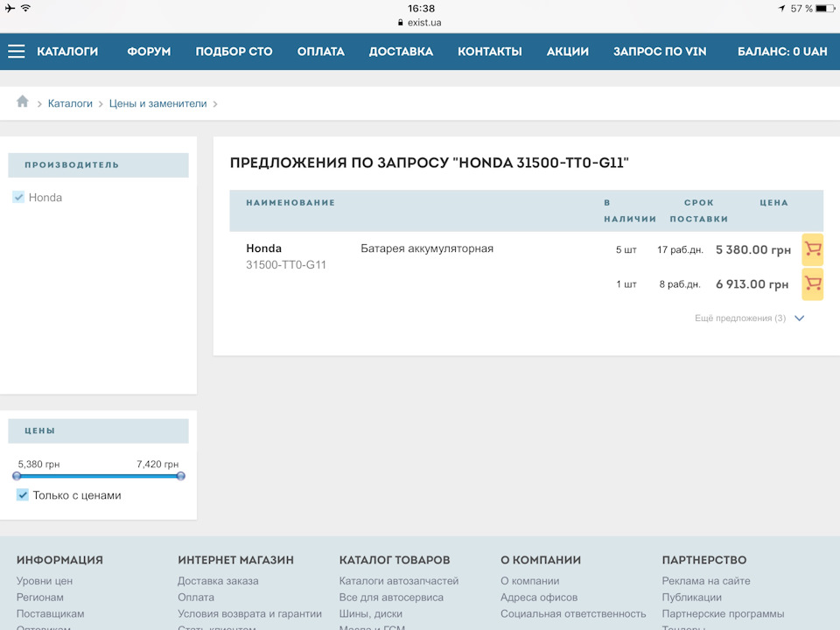Tap the location services arrow icon

point(781,9)
